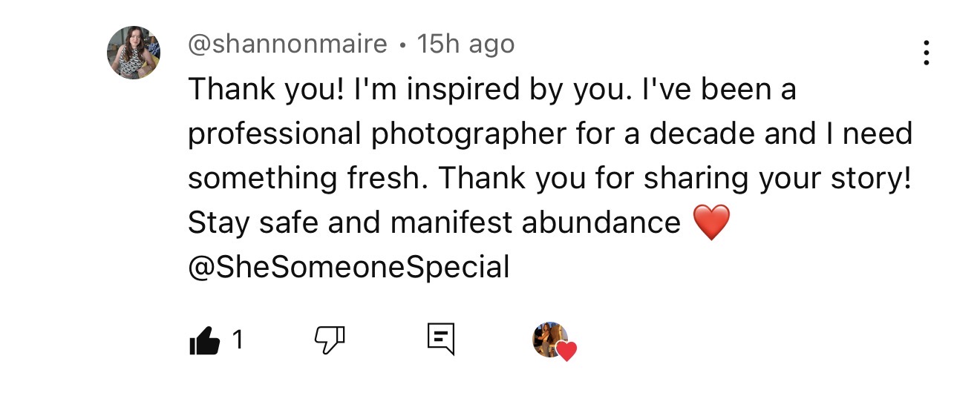Click the red heart emoji in comment

710,222
